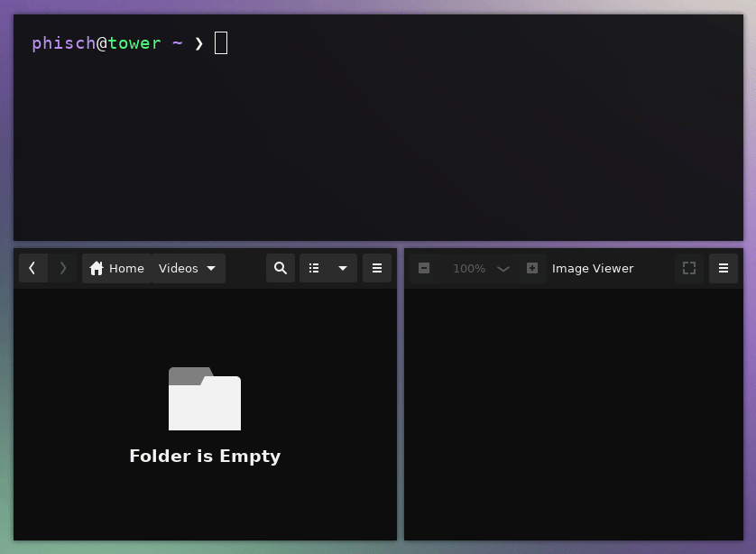Open Videos path dropdown menu
Screen dimensions: 756x554
[189, 268]
